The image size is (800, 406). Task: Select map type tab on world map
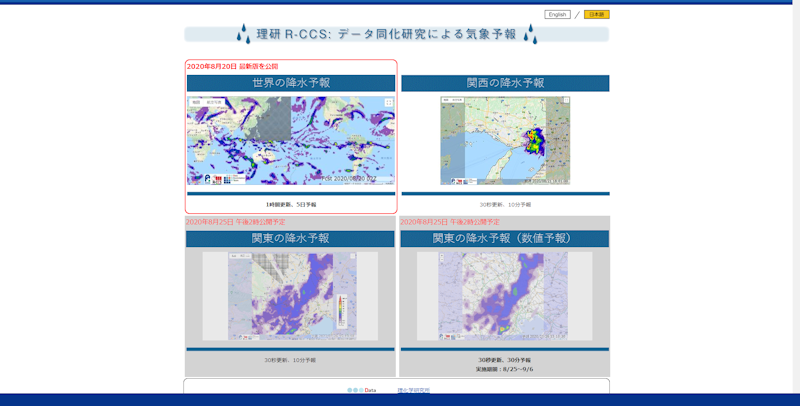pos(197,102)
